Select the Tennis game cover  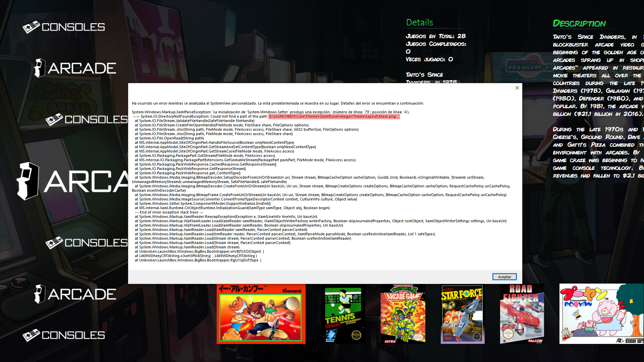[343, 314]
